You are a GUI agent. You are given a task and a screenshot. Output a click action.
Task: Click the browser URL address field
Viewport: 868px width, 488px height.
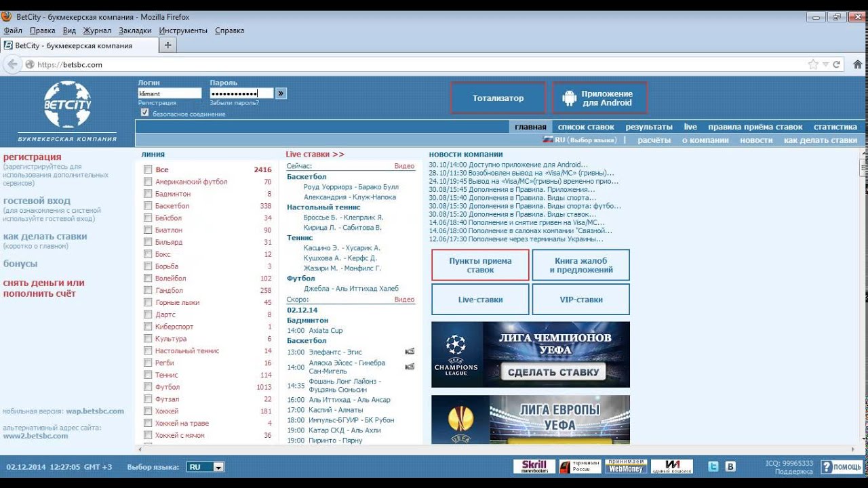420,65
